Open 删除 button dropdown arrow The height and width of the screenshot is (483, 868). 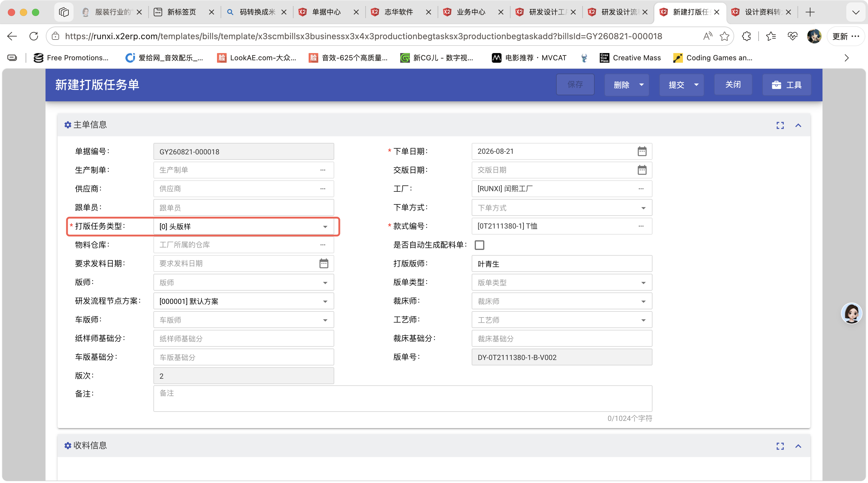pos(641,85)
